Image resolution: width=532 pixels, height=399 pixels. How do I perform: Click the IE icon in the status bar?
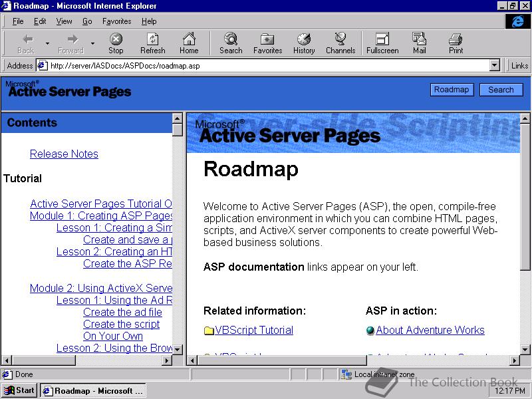(x=7, y=374)
